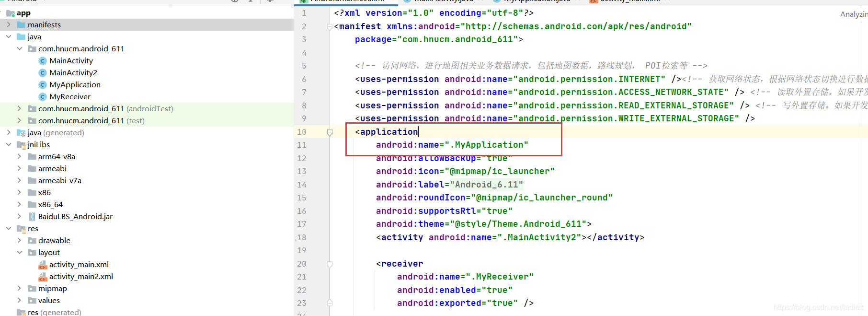Collapse com.hnucm.android_611 package arrow
This screenshot has width=868, height=316.
pos(20,48)
